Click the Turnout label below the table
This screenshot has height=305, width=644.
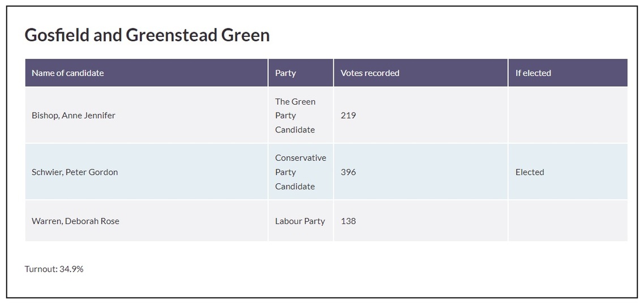[41, 269]
